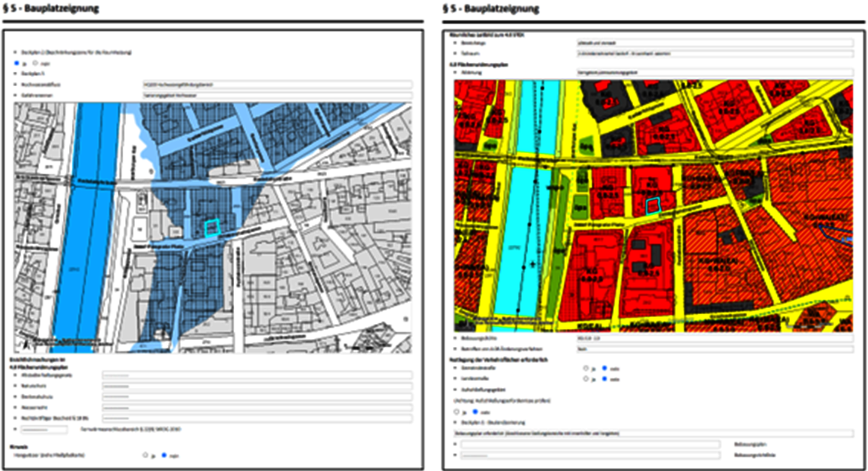Click cyan-outlined parcel in red zoning map
The image size is (868, 471).
tap(653, 206)
